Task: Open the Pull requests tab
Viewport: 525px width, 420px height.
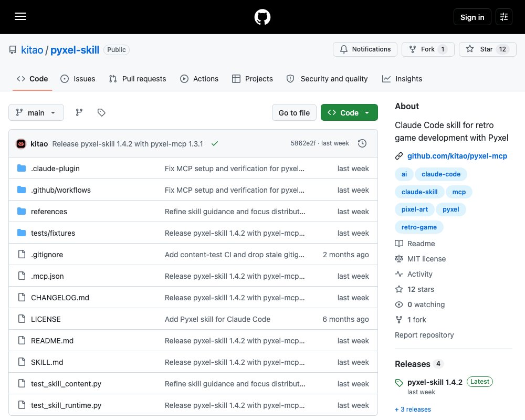Action: (138, 79)
